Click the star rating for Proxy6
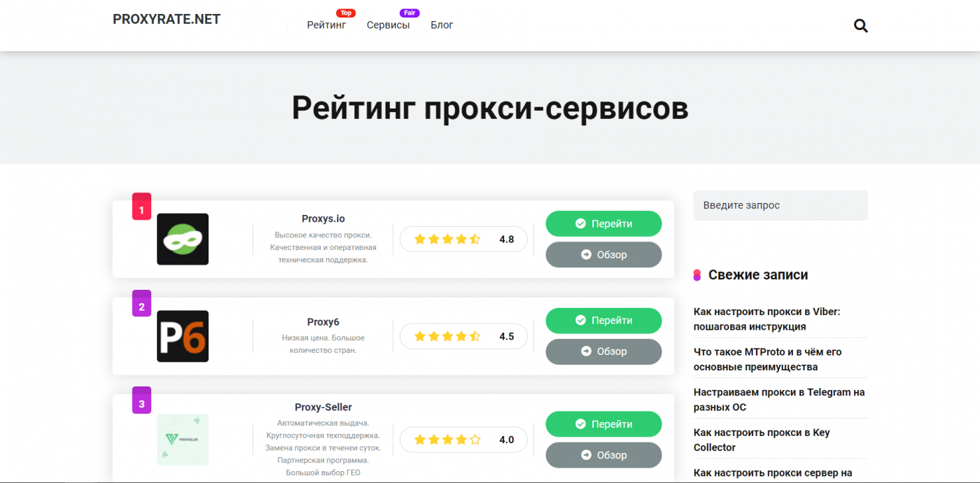Viewport: 980px width, 483px height. (447, 336)
